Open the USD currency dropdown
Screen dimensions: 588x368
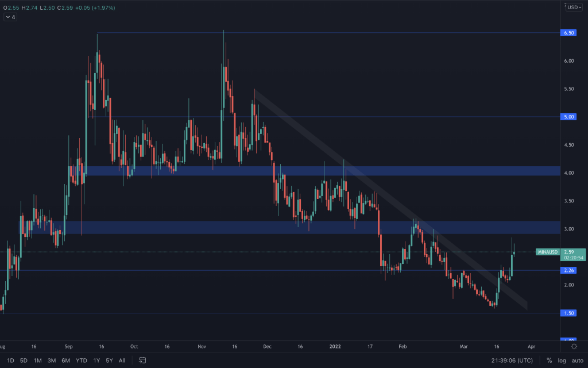[x=574, y=7]
